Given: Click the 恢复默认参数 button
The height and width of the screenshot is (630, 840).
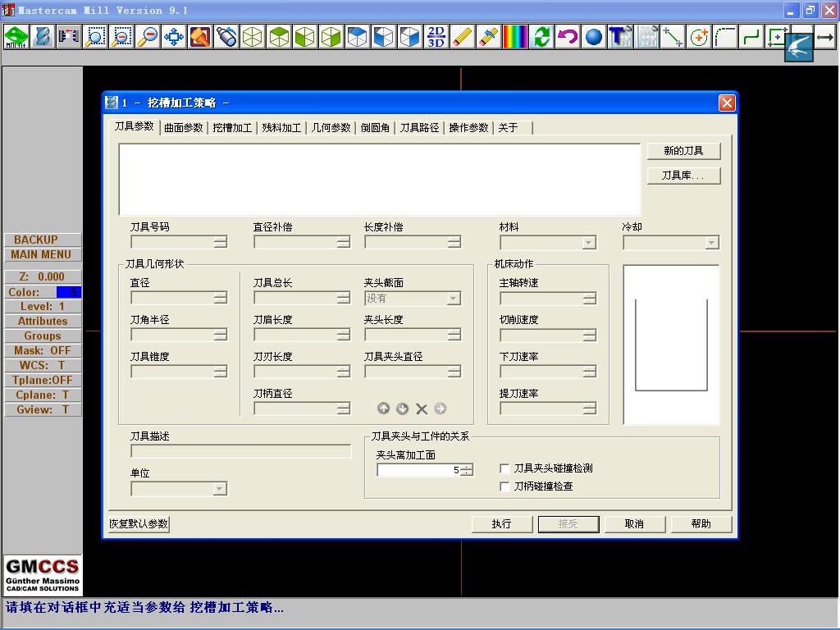Looking at the screenshot, I should (139, 524).
